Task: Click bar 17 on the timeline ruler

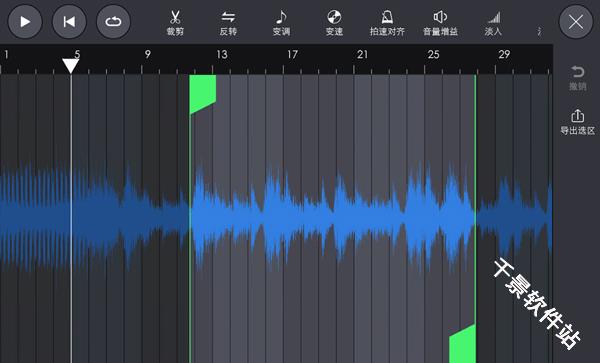Action: 292,55
